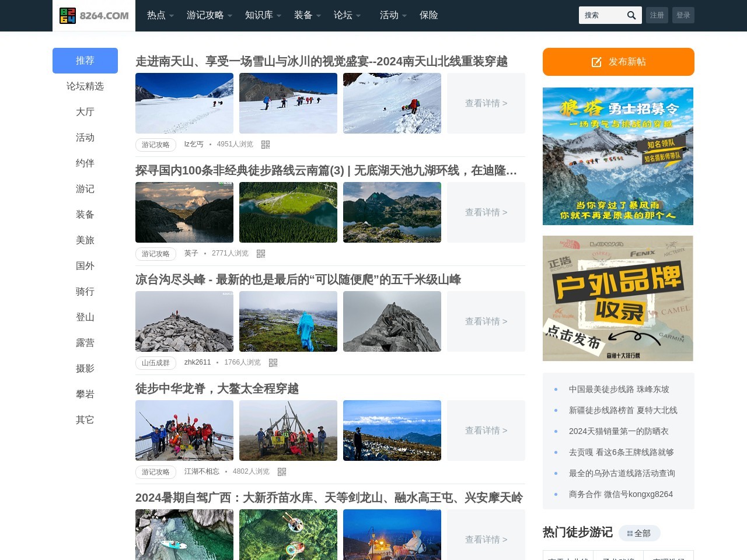Select the 推荐 sidebar section
The height and width of the screenshot is (560, 747).
pos(85,61)
